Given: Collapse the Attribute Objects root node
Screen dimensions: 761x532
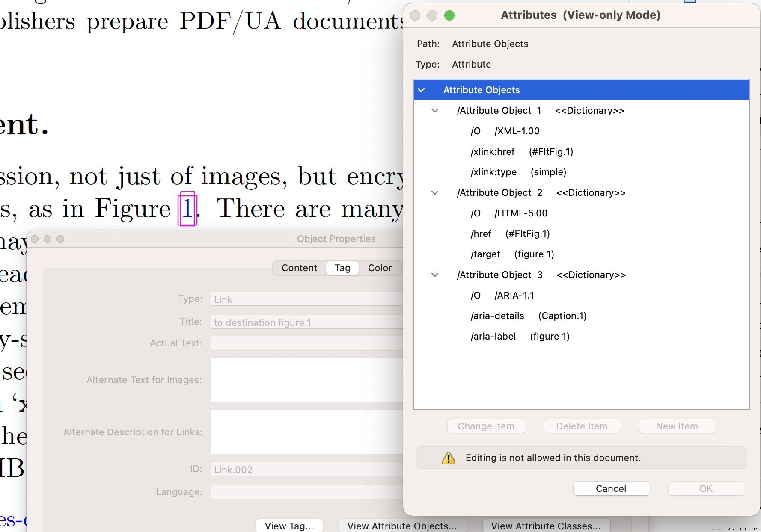Looking at the screenshot, I should pos(422,90).
